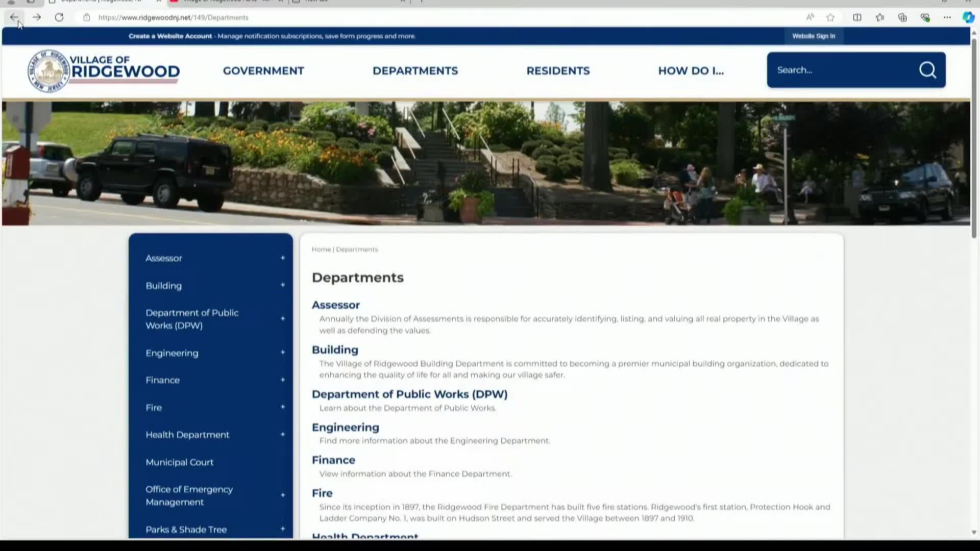Screen dimensions: 980x551
Task: Open the Fire heading link
Action: [x=322, y=493]
